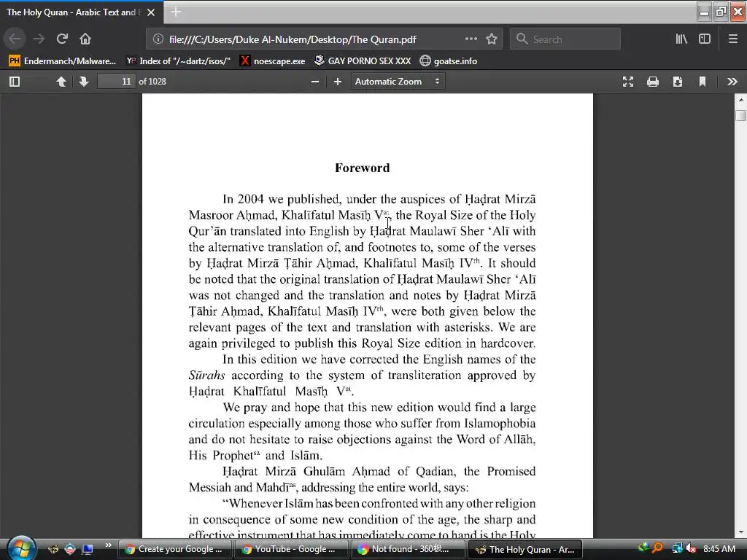Switch to Create your Google taskbar window
Viewport: 747px width, 560px height.
175,549
